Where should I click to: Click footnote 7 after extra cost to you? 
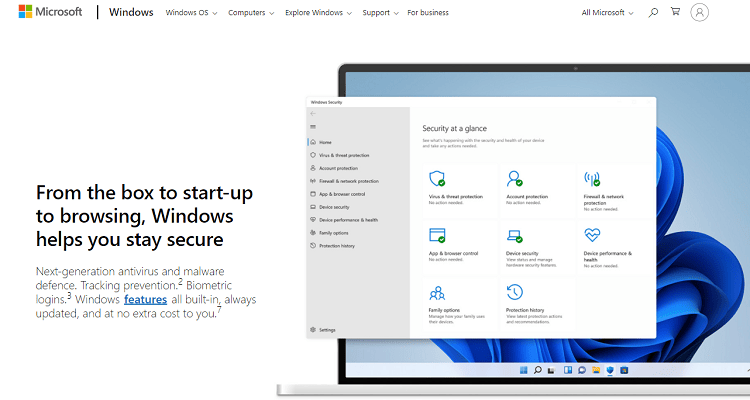[x=219, y=310]
